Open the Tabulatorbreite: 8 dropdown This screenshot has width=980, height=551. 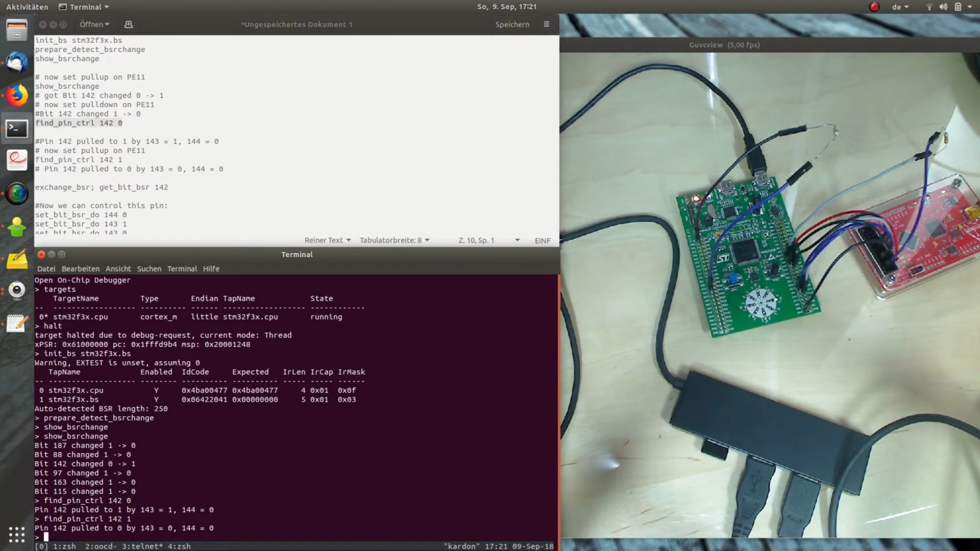click(394, 240)
